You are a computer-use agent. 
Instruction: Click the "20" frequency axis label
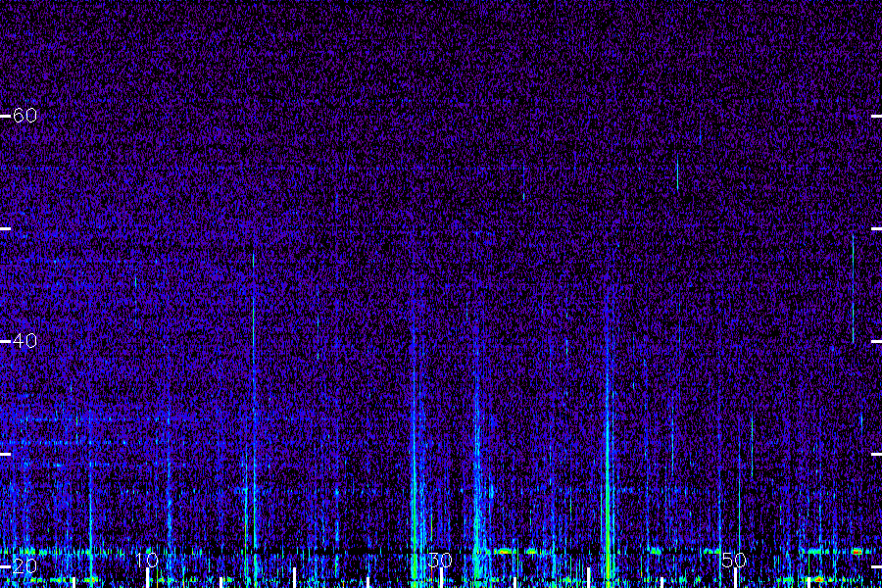pyautogui.click(x=24, y=566)
